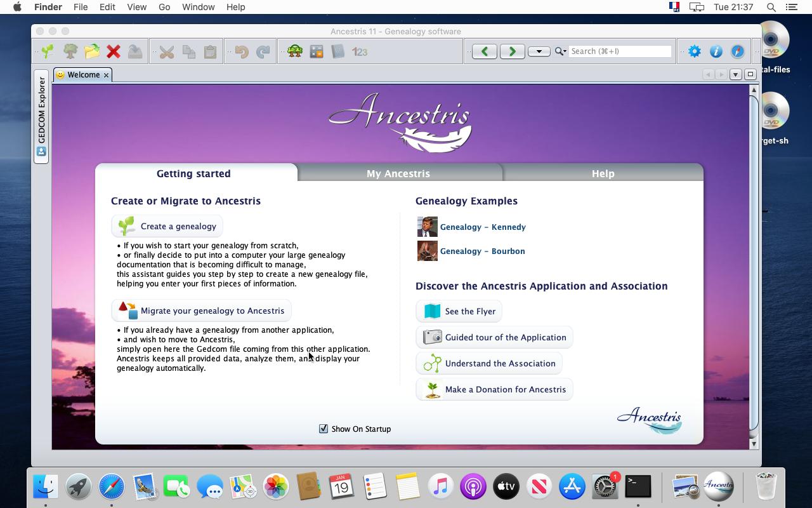
Task: Click the undo arrow icon
Action: click(242, 52)
